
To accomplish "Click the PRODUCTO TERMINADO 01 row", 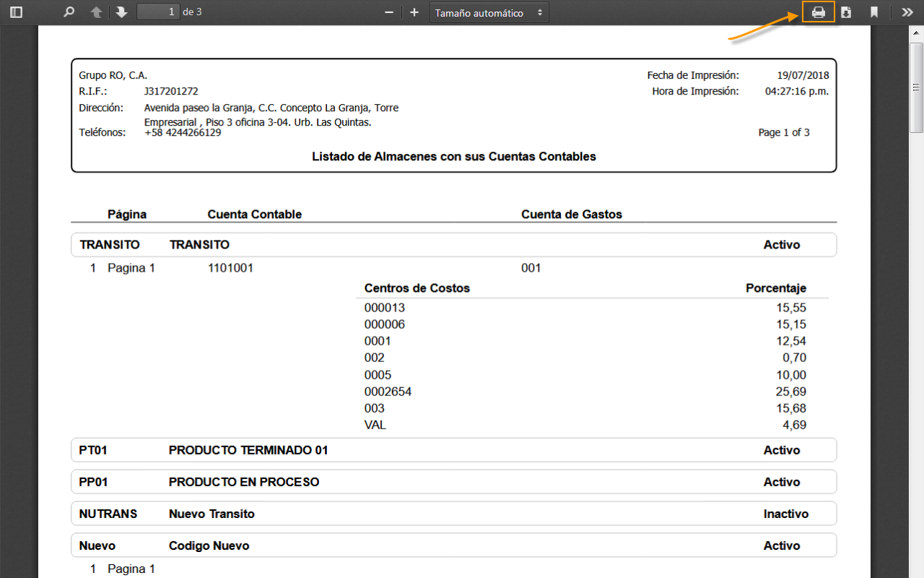I will pos(453,450).
